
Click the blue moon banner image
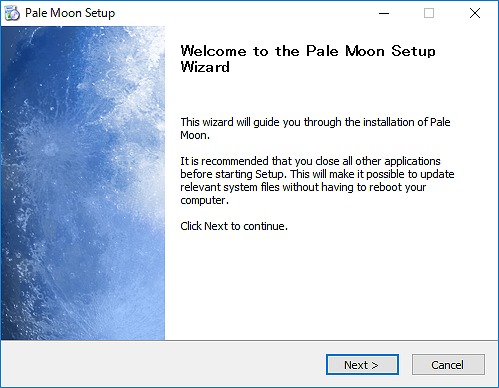83,183
